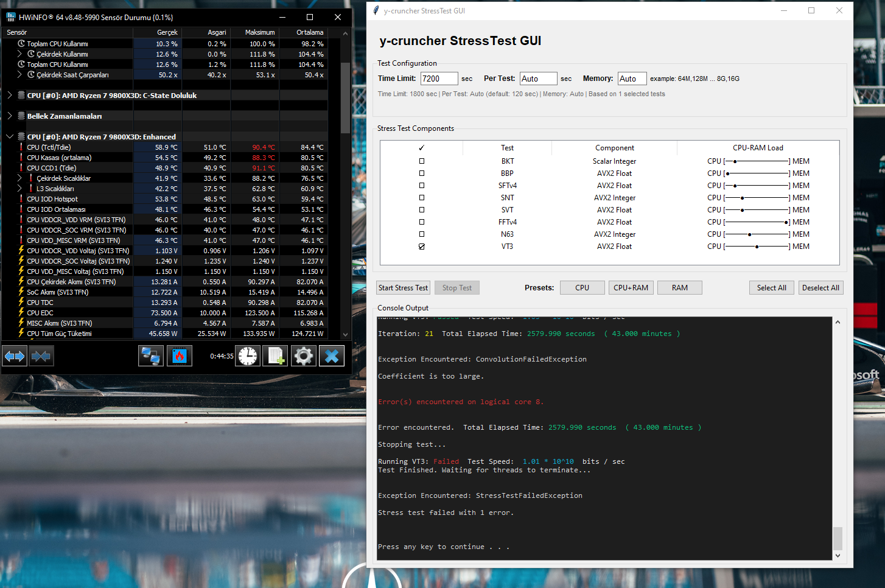
Task: Click the clock icon beside Çekirdek Saat Çarpanları
Action: (x=31, y=75)
